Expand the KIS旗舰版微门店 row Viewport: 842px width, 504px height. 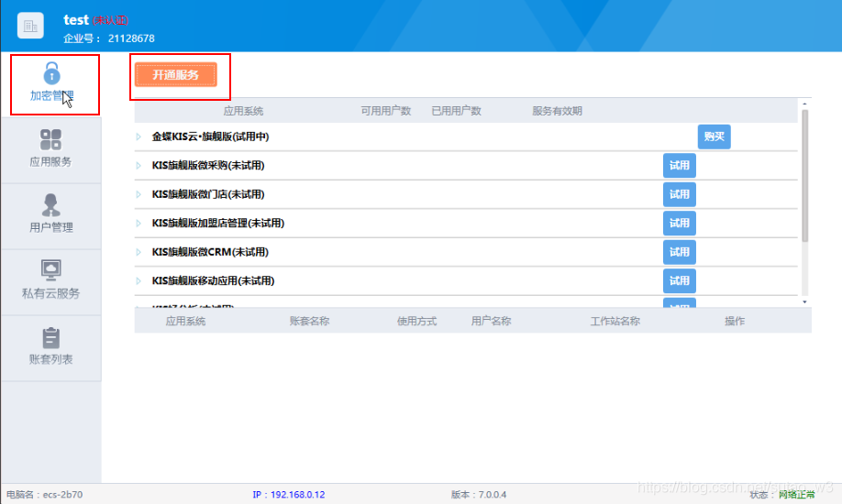138,194
